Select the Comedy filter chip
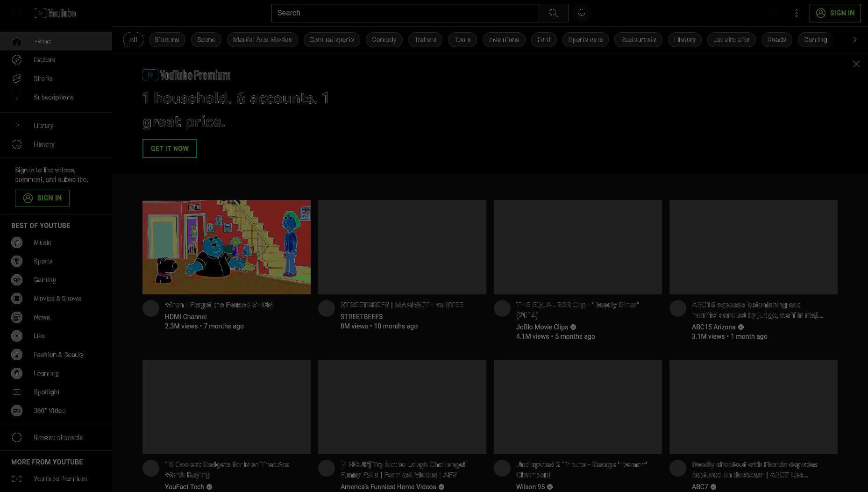Viewport: 868px width, 492px height. [x=384, y=40]
